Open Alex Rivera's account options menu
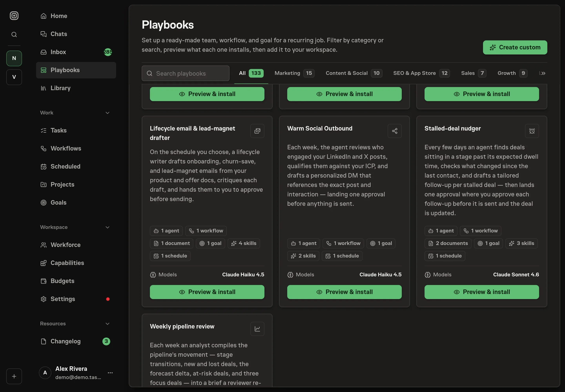 click(110, 373)
